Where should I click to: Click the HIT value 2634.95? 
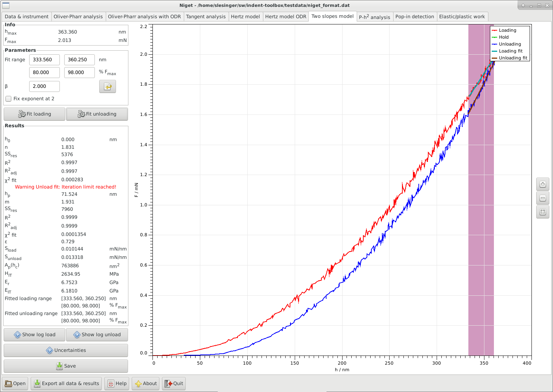pyautogui.click(x=71, y=274)
